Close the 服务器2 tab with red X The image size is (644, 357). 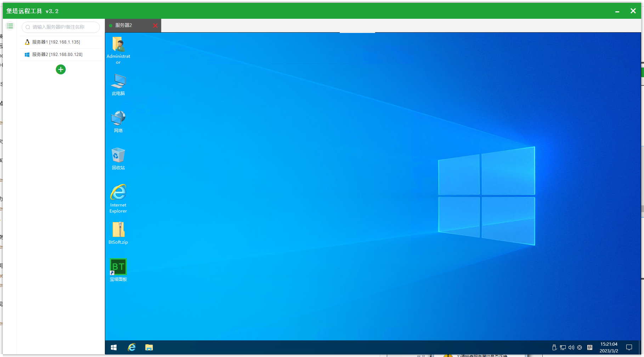(155, 25)
